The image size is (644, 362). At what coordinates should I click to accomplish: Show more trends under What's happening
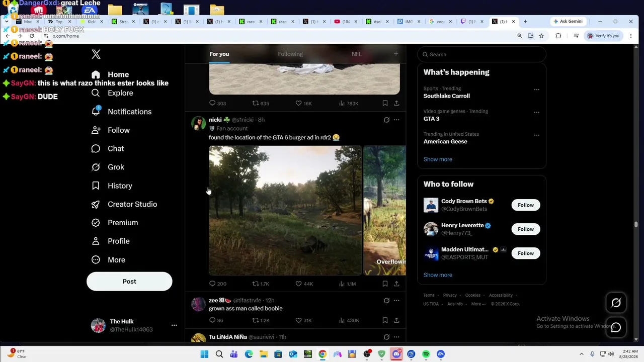438,159
